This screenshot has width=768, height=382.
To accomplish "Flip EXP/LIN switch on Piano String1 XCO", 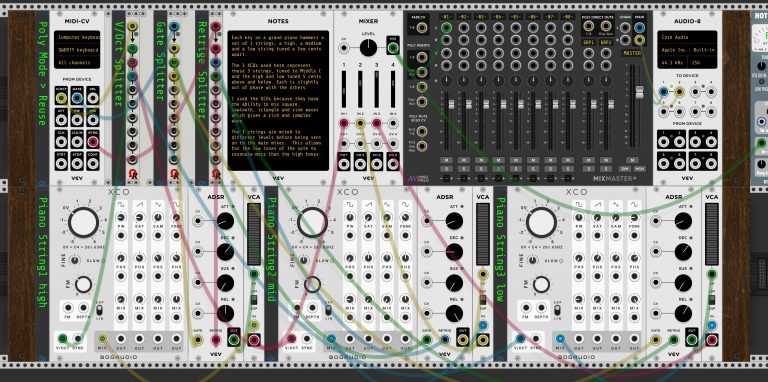I will [100, 310].
